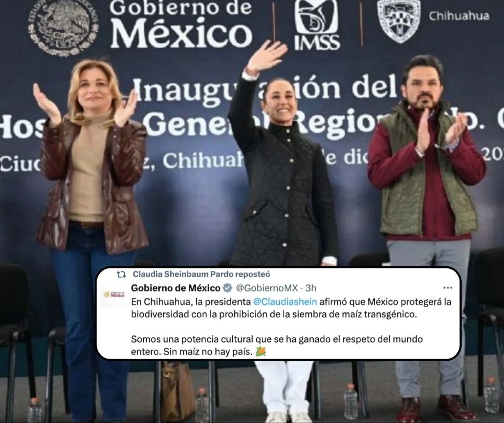Open the @Claudiashein mention link

(x=285, y=302)
